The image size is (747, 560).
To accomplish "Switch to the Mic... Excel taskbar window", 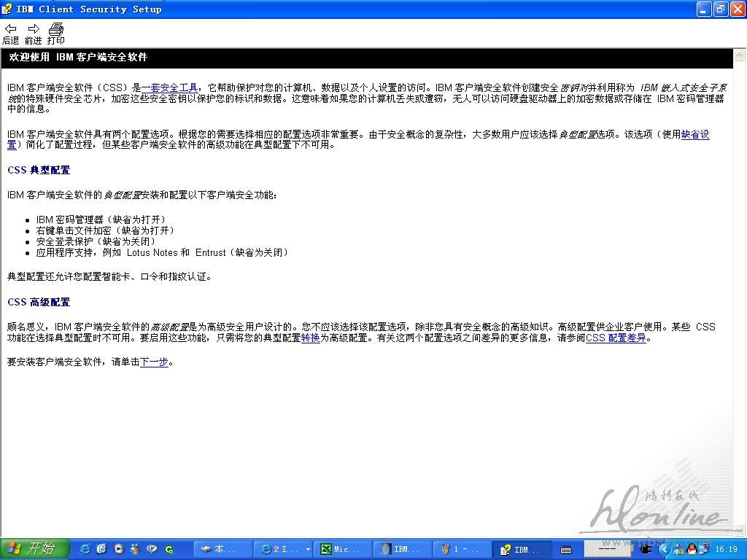I will (x=342, y=549).
